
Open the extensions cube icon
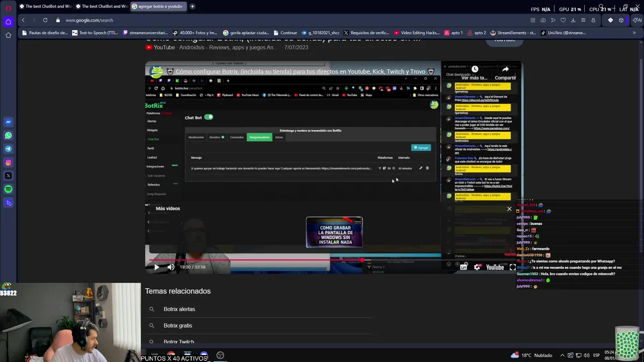[x=621, y=20]
